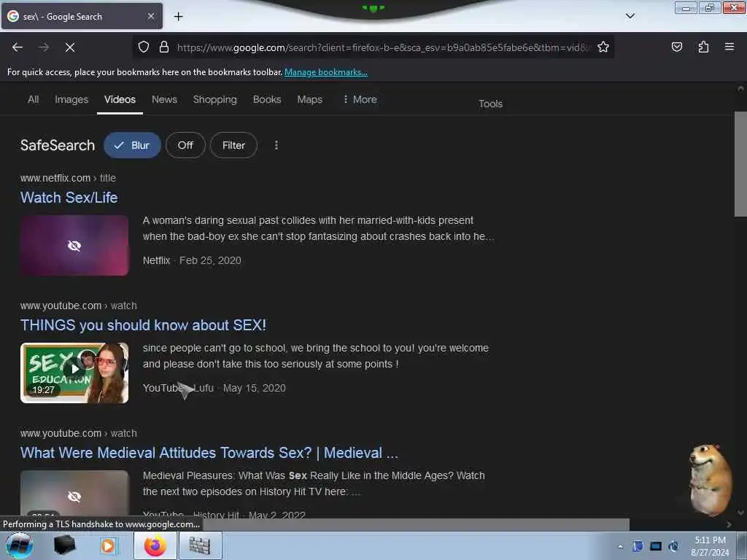Click the May 15, 2020 date text
747x560 pixels.
tap(255, 388)
